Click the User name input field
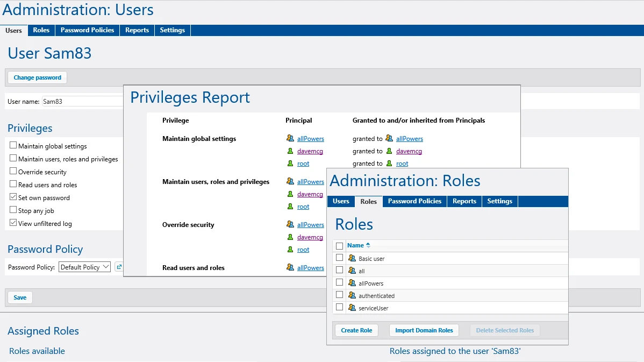Image resolution: width=644 pixels, height=362 pixels. [x=83, y=101]
